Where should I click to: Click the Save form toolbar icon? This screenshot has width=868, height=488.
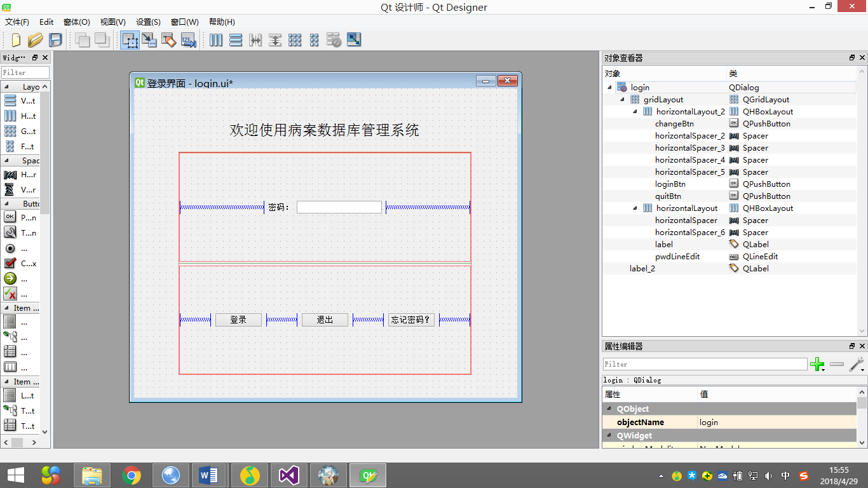tap(55, 40)
